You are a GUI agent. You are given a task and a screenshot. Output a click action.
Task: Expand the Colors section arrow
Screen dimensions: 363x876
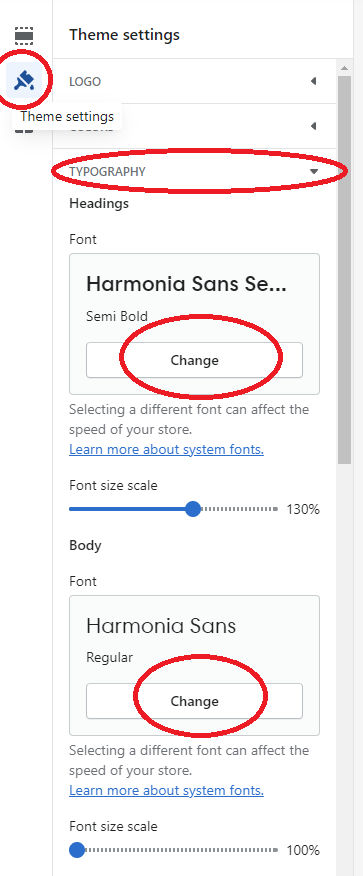(313, 126)
